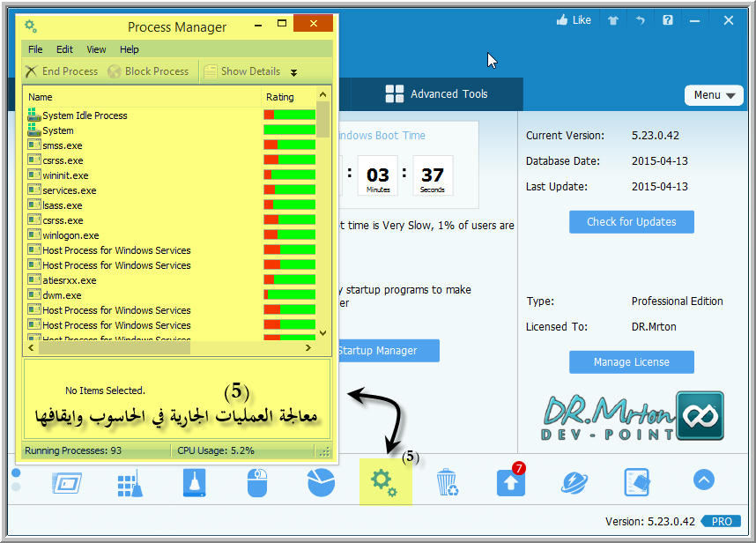This screenshot has width=756, height=543.
Task: Click the horizontal scrollbar right arrow in the process list
Action: coord(308,347)
